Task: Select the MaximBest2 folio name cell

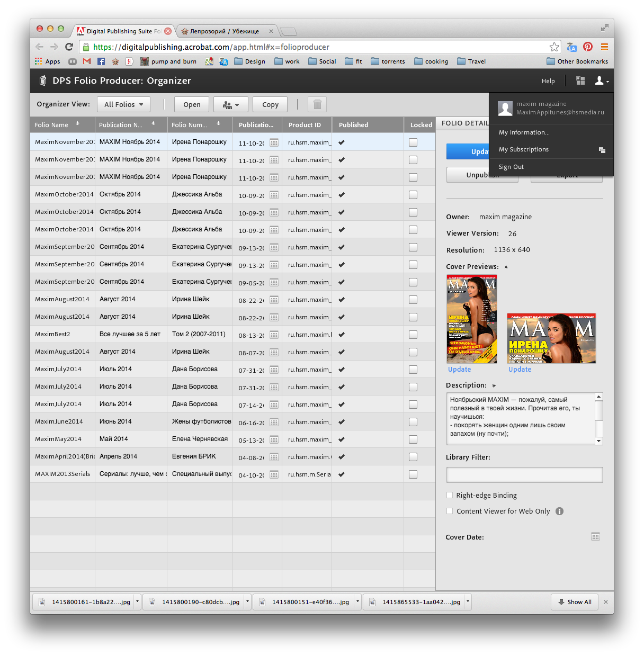Action: (x=62, y=334)
